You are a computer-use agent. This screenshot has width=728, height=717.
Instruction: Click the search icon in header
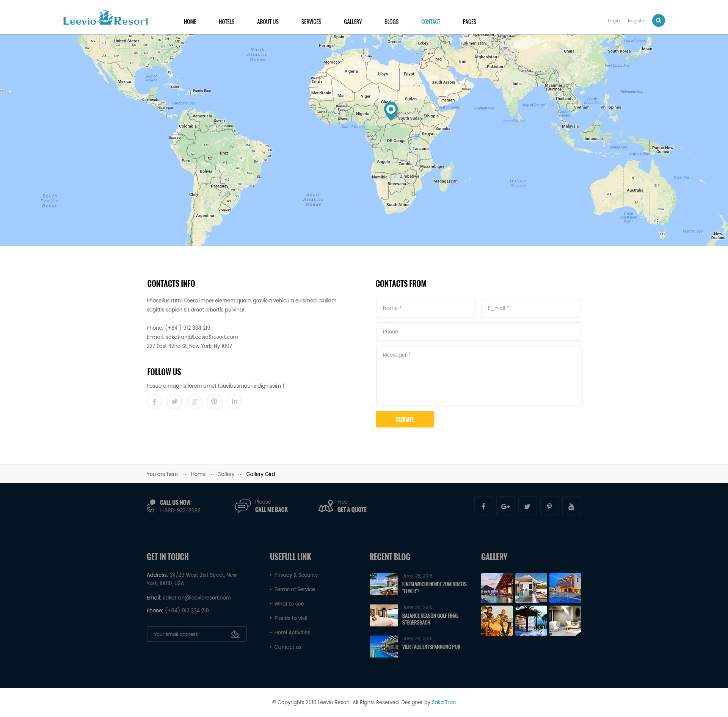tap(658, 21)
